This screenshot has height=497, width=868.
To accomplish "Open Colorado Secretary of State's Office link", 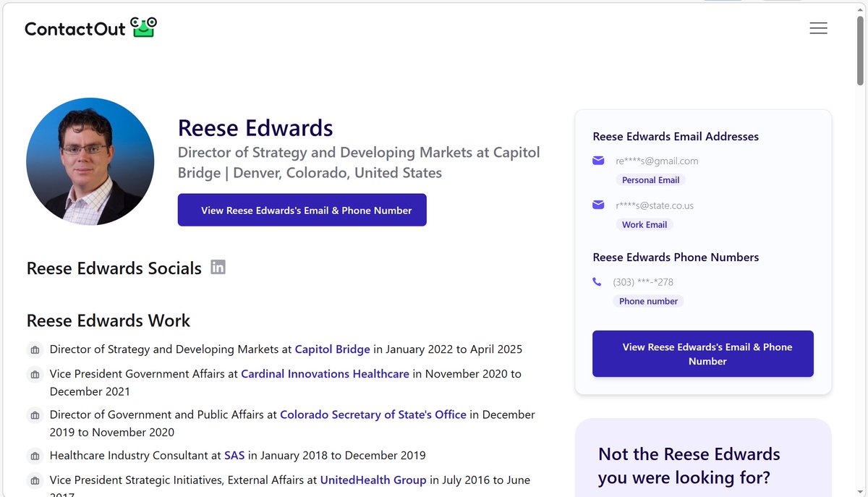I will click(373, 415).
